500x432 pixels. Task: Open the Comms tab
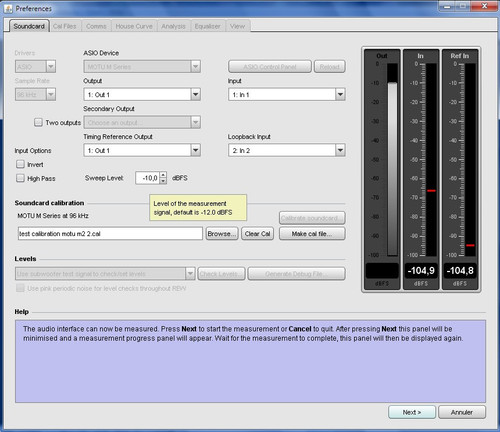96,26
